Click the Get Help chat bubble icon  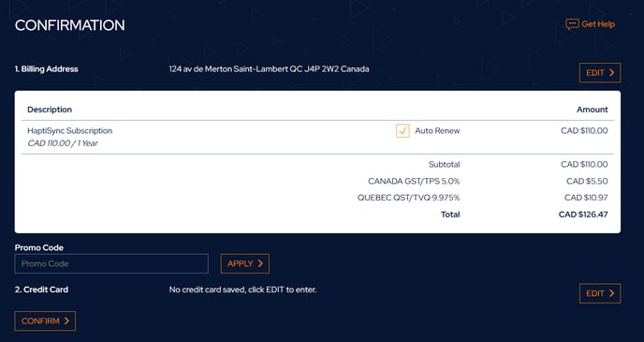(572, 24)
